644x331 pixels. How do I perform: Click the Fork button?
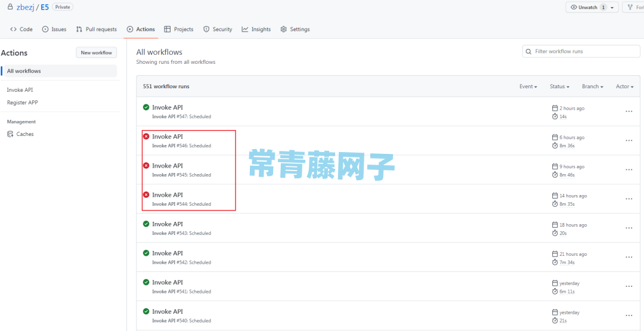(633, 7)
